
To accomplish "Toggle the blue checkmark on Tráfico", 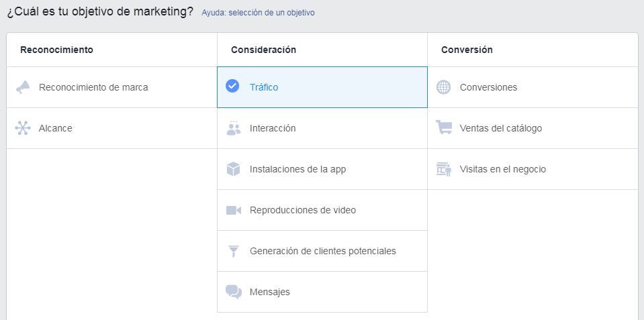I will (232, 87).
